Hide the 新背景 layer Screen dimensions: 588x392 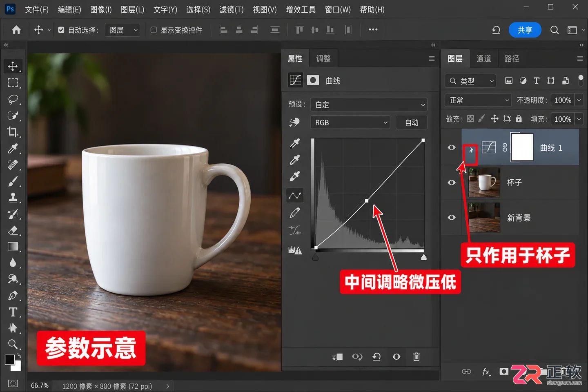tap(452, 218)
